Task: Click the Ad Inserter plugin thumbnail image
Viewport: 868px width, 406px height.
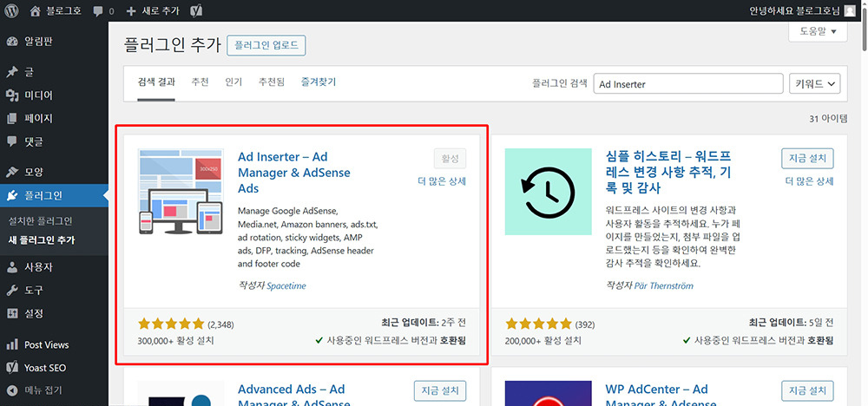Action: pos(181,192)
